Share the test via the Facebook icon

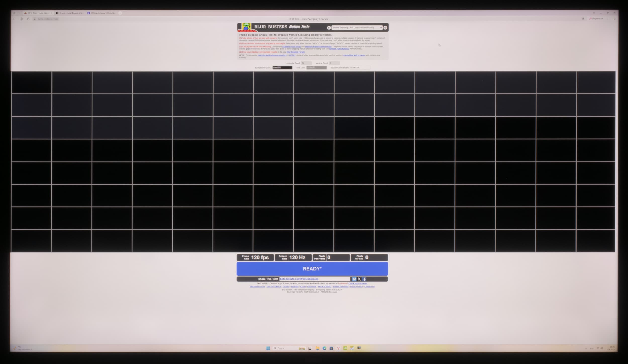364,279
